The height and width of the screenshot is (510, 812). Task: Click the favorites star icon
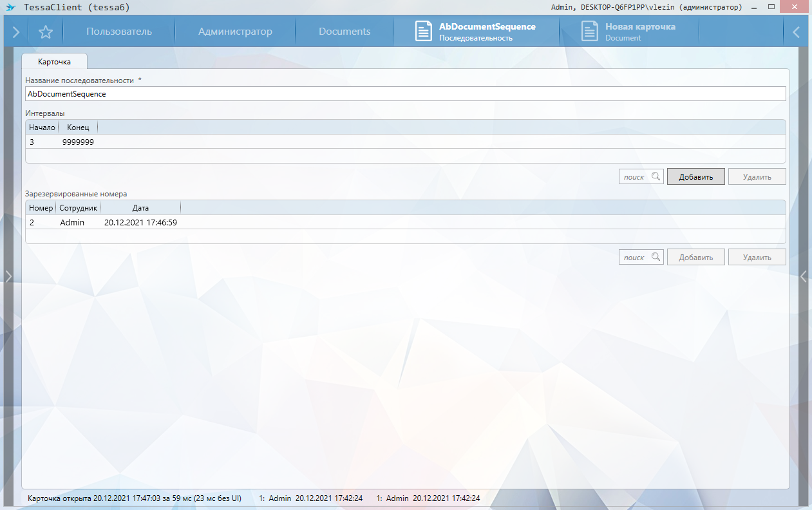(46, 32)
